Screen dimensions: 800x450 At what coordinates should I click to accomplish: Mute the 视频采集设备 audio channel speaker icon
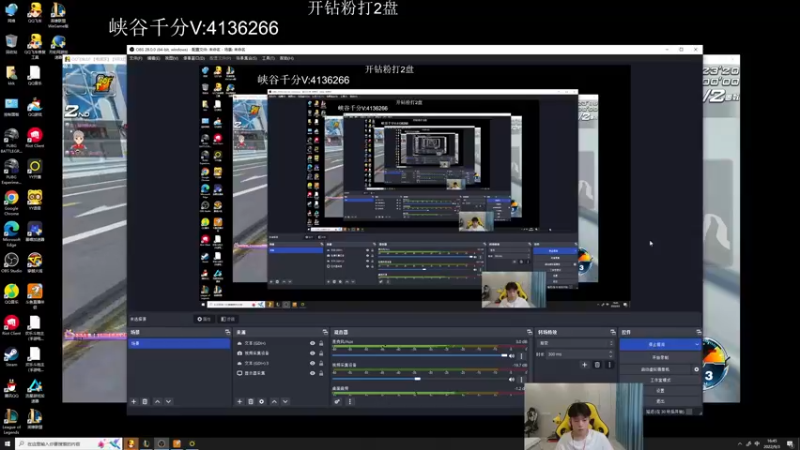512,379
